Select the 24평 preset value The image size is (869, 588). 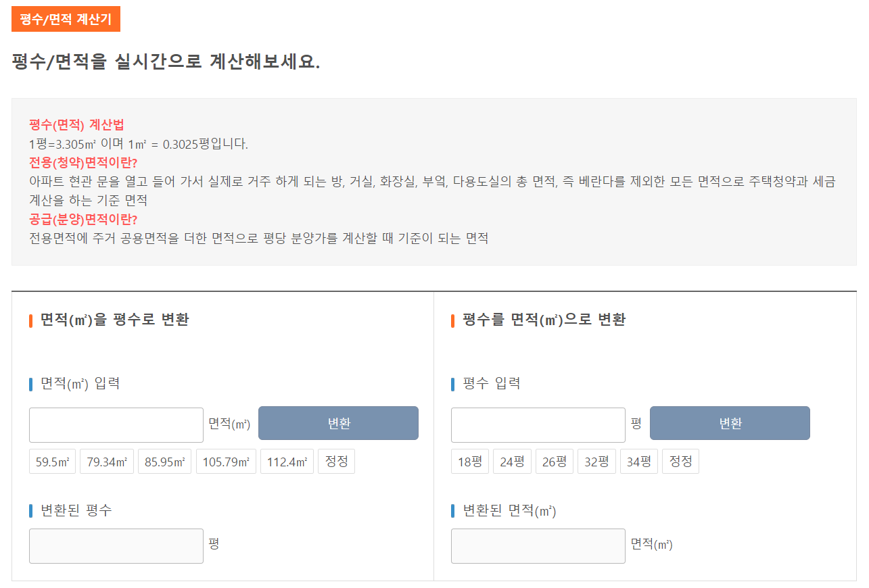point(512,461)
